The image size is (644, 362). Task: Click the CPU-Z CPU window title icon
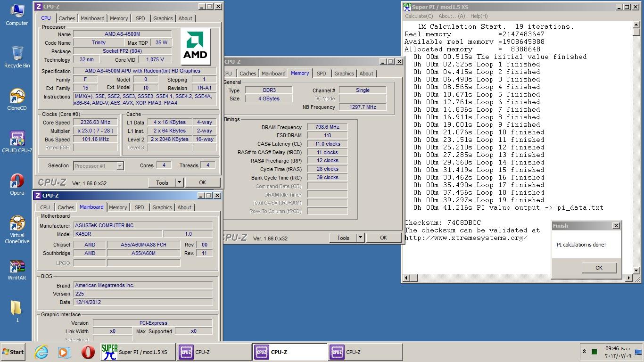pos(39,7)
